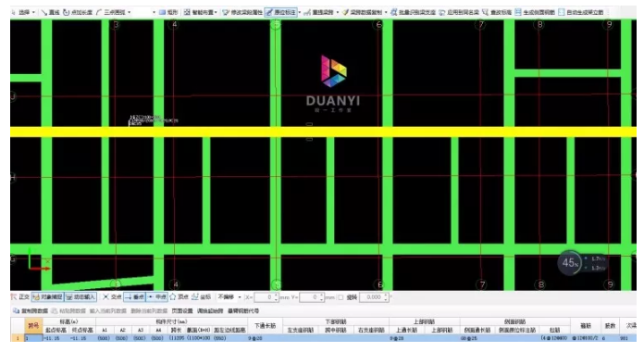Click 页面设置 button
Image resolution: width=644 pixels, height=352 pixels.
pyautogui.click(x=182, y=311)
